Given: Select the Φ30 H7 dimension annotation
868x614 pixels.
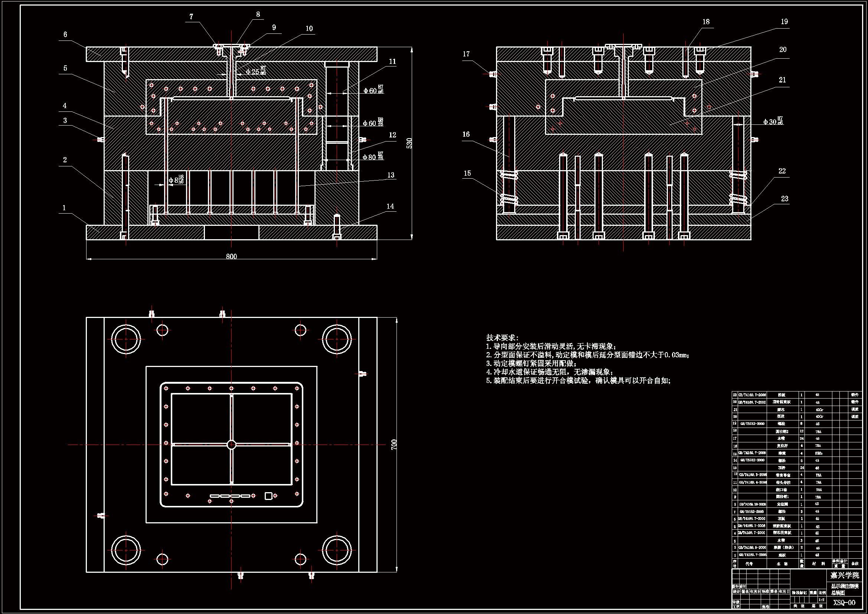Looking at the screenshot, I should point(773,121).
